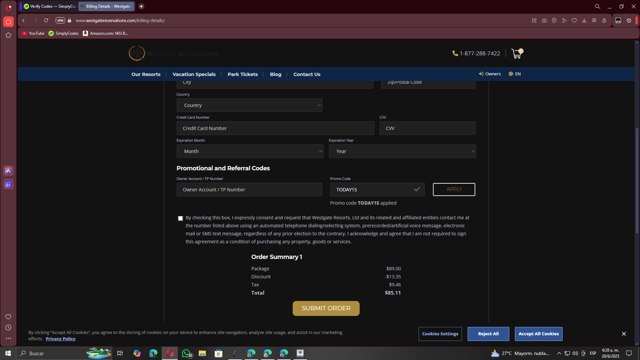
Task: Open Vacation Specials menu
Action: 194,74
